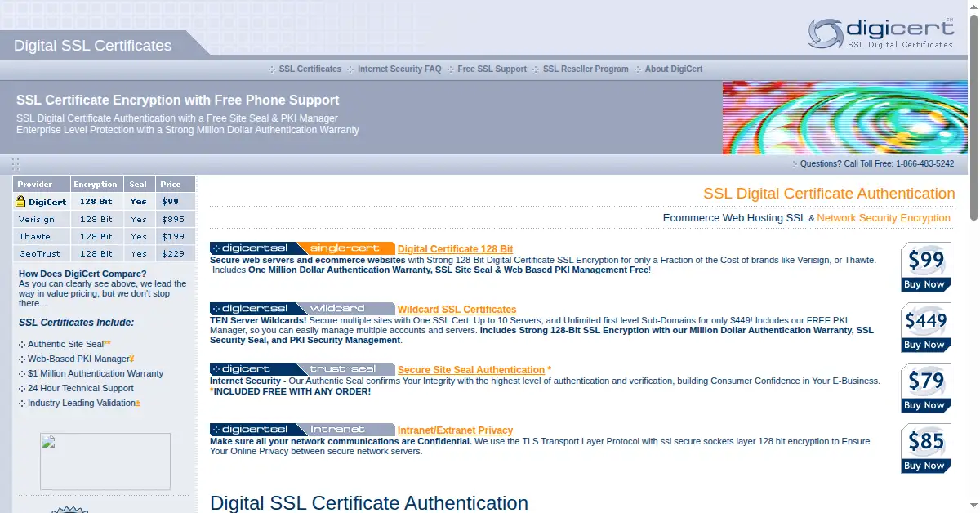Image resolution: width=980 pixels, height=513 pixels.
Task: Click the digicert trust-seal banner image
Action: [x=302, y=369]
